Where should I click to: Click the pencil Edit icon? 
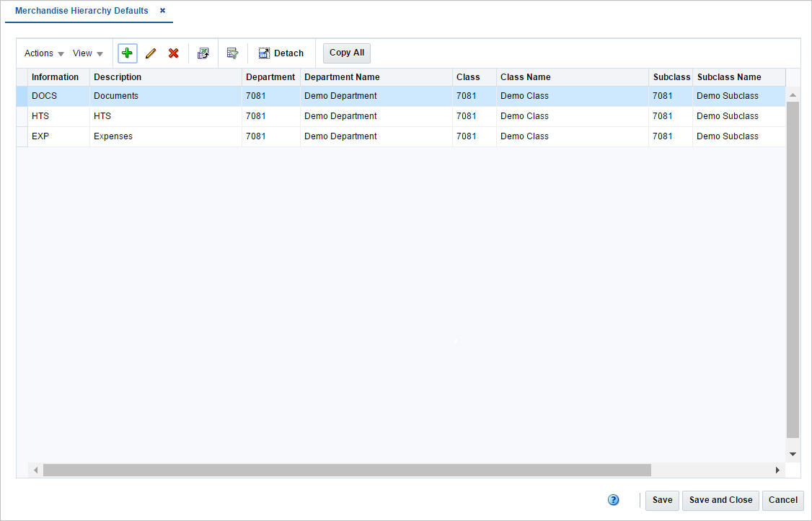click(x=151, y=53)
